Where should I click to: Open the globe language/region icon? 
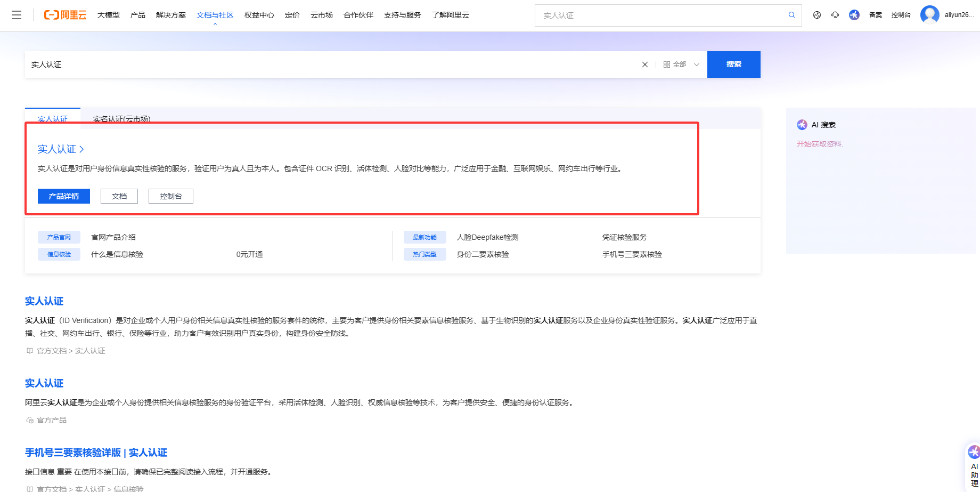pos(817,15)
